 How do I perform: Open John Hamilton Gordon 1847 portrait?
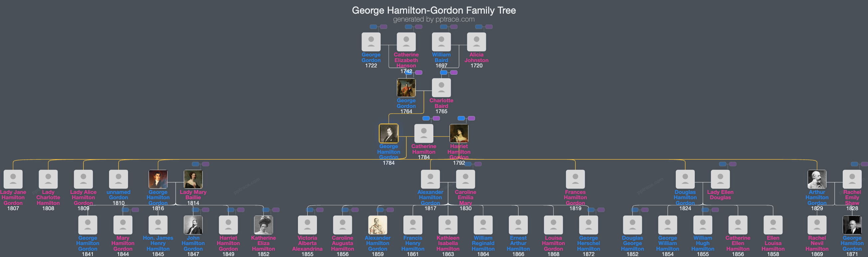(193, 225)
